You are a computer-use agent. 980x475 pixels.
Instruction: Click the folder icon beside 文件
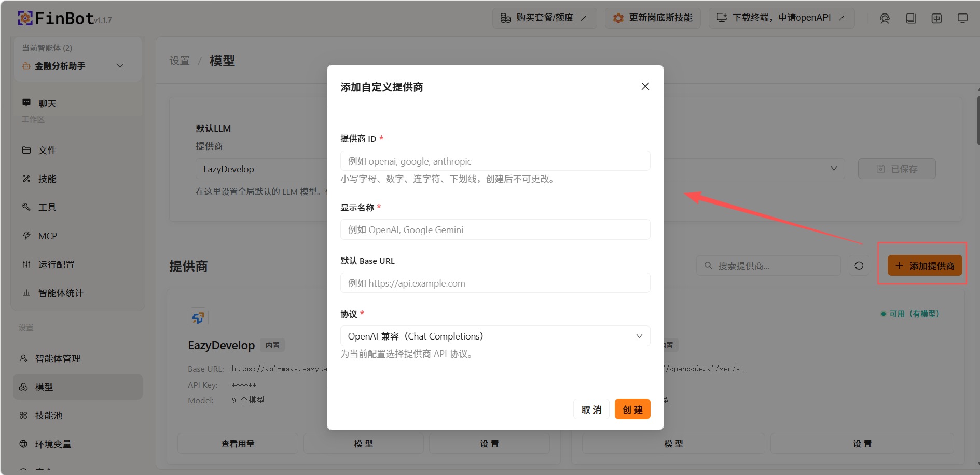(26, 150)
